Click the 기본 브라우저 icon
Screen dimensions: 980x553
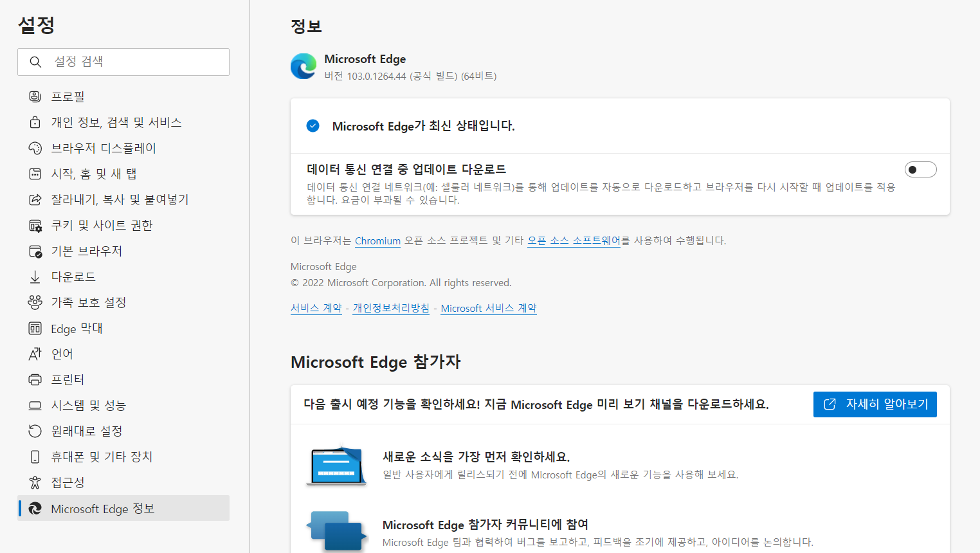[35, 251]
